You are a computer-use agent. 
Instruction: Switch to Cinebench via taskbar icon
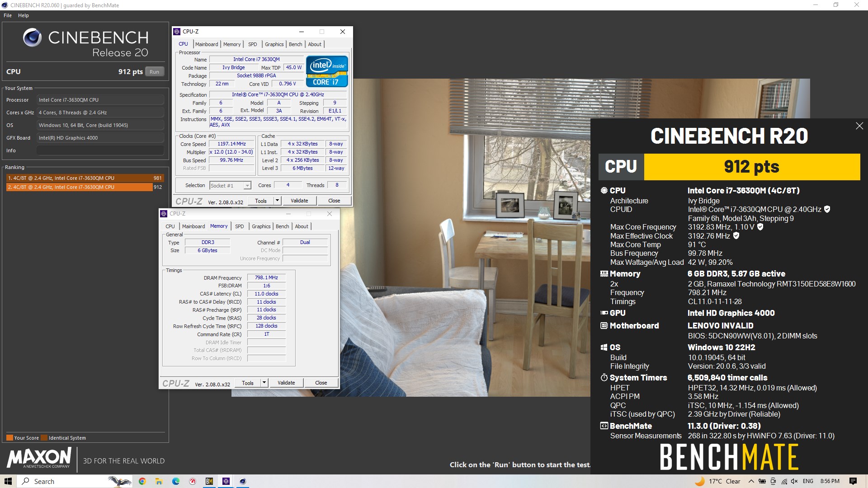coord(243,481)
